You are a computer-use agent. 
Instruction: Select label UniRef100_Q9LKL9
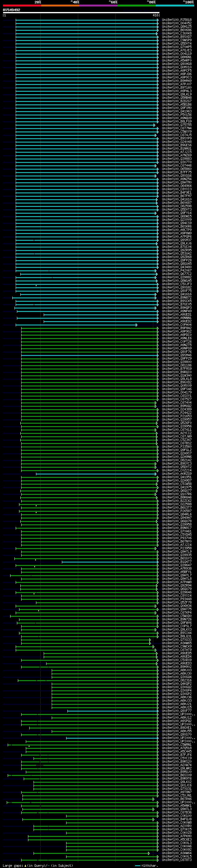pos(177,94)
